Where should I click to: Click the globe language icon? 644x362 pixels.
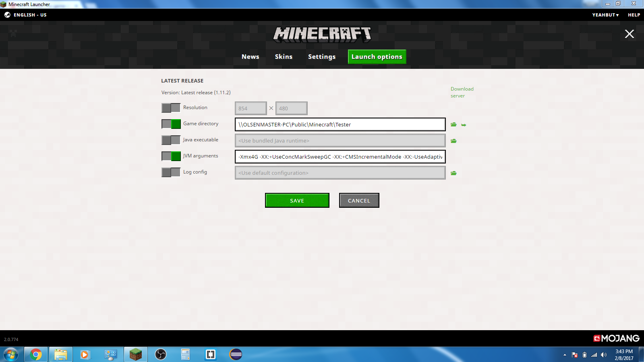tap(7, 15)
